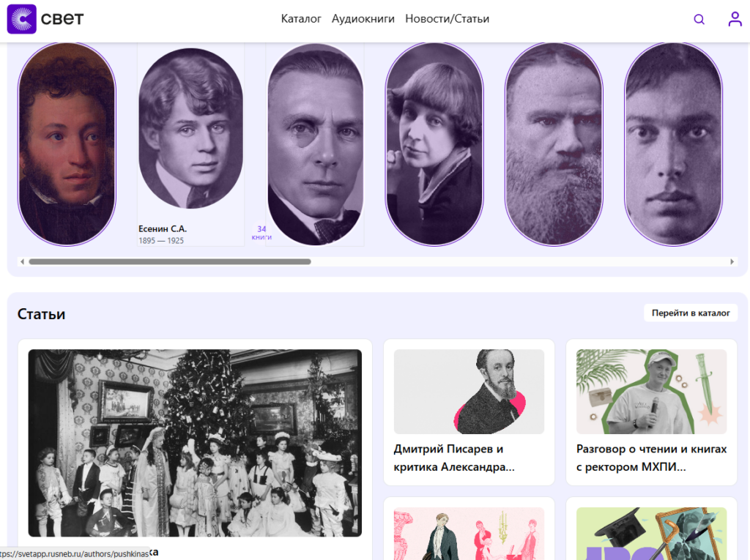Click the Свет logo icon
This screenshot has height=560, width=750.
[x=21, y=19]
